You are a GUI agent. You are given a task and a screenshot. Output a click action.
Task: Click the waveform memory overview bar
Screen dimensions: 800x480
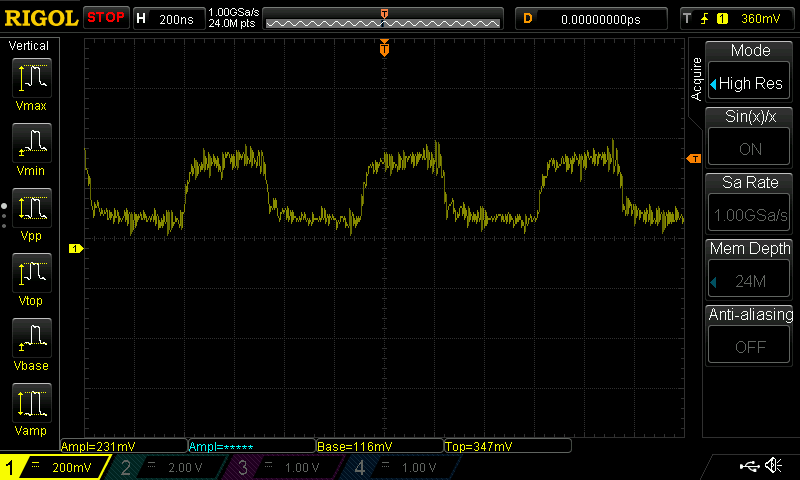[383, 19]
